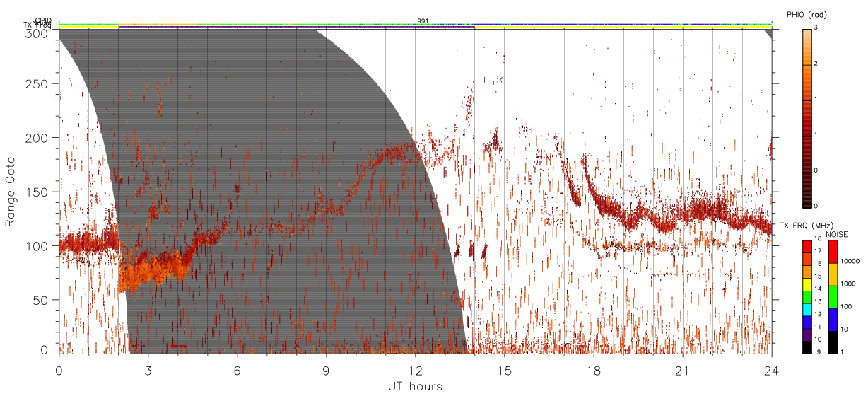
Task: Click the '9' tick on the UT hours axis
Action: tap(326, 371)
